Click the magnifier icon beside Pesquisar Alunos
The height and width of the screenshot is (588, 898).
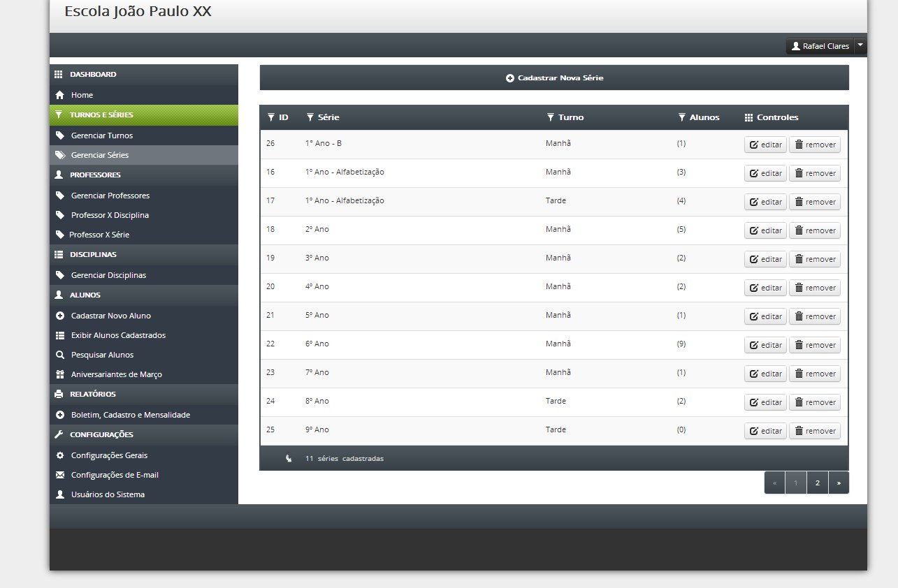[59, 355]
